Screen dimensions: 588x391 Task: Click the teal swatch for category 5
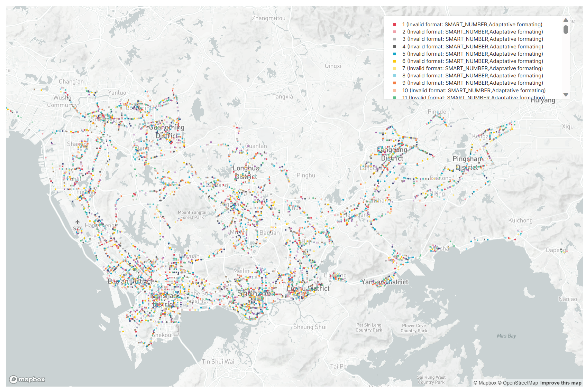point(394,54)
